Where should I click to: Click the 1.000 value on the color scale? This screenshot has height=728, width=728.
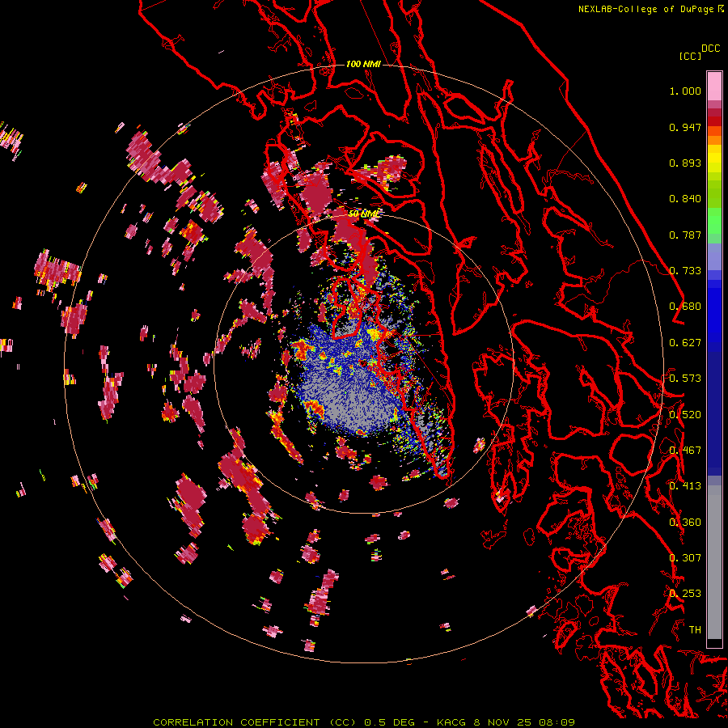(x=685, y=91)
